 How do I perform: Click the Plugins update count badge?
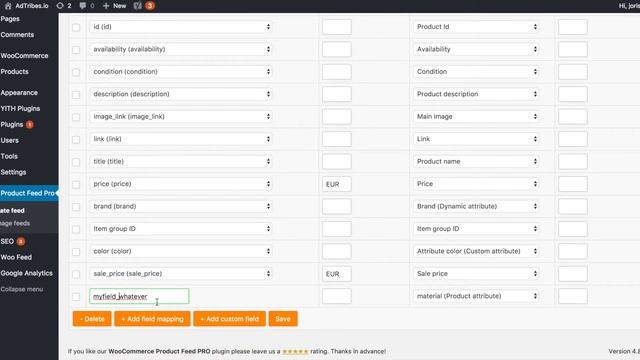tap(30, 124)
